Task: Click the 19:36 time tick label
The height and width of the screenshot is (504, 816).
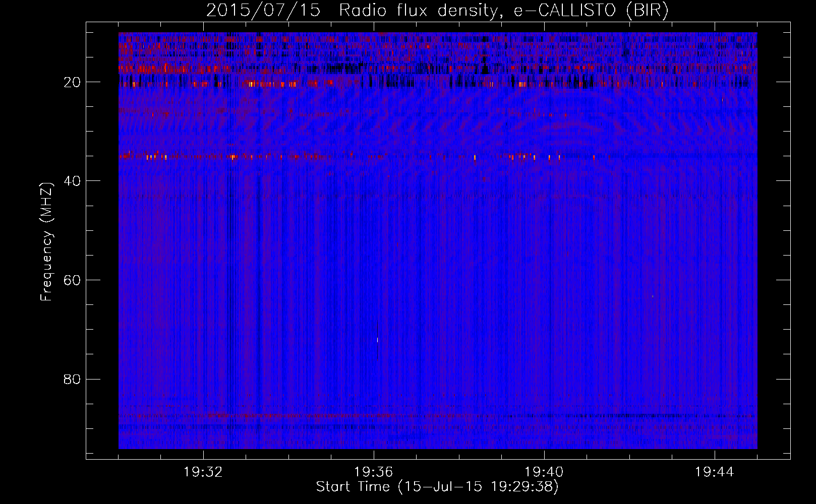Action: (374, 472)
